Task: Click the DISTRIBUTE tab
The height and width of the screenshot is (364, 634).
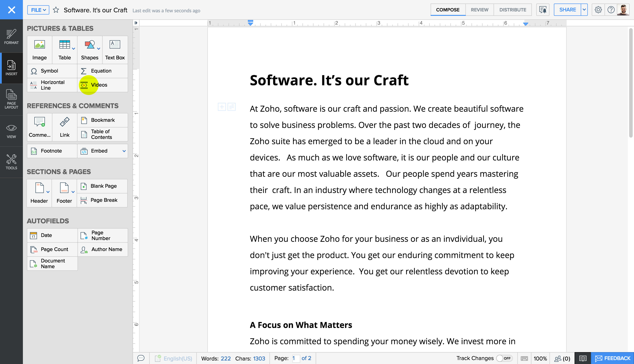Action: coord(512,10)
